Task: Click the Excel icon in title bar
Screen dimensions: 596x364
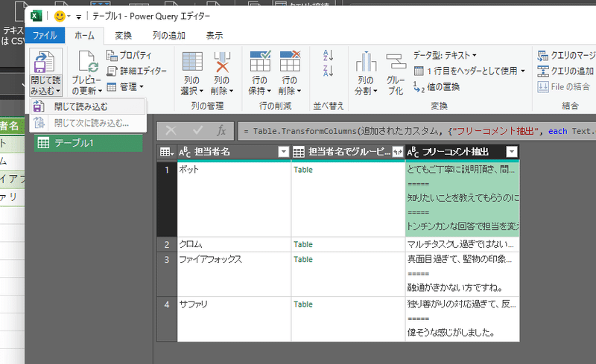Action: pyautogui.click(x=36, y=16)
